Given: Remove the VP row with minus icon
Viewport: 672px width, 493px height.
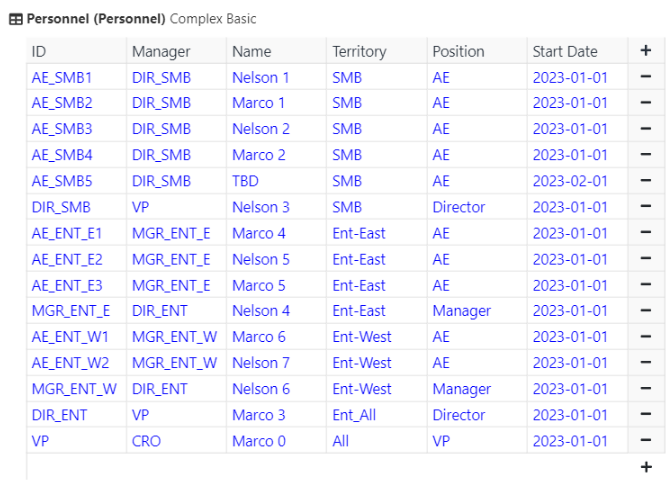Looking at the screenshot, I should pyautogui.click(x=646, y=440).
